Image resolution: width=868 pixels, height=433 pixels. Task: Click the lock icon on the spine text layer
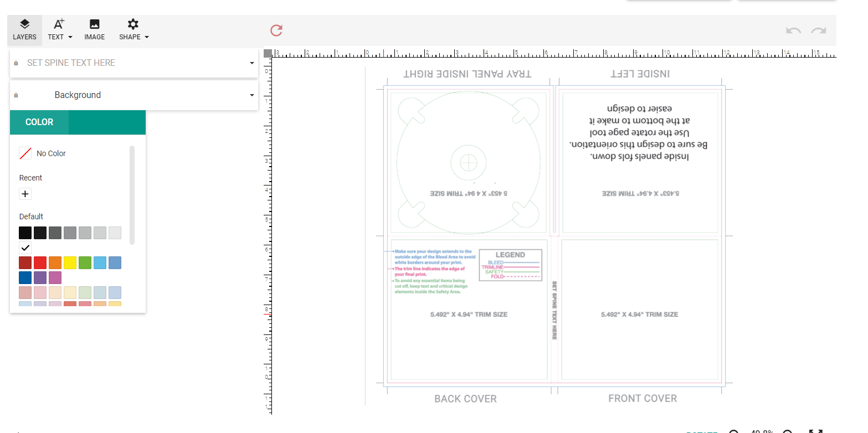[x=16, y=63]
